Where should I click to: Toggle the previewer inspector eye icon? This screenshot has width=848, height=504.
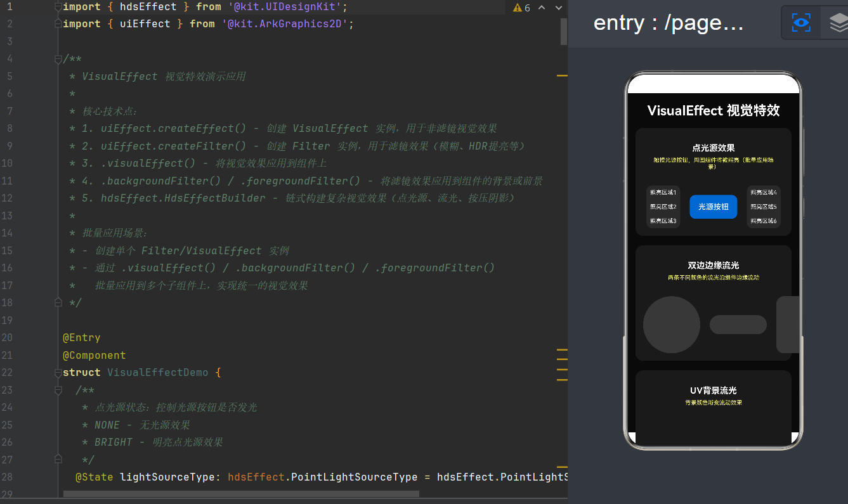click(x=801, y=23)
